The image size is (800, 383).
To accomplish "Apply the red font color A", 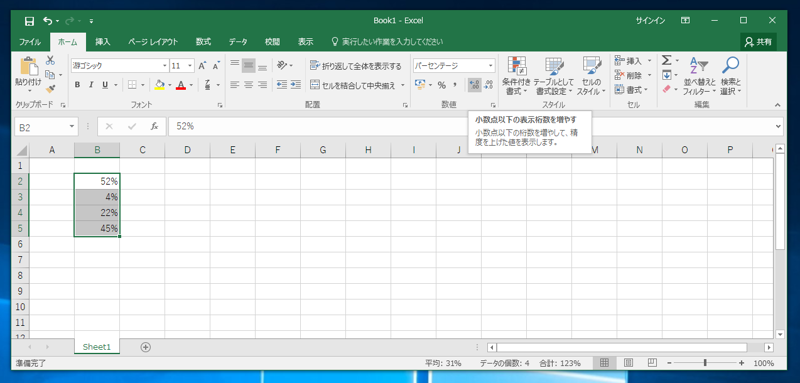I will pyautogui.click(x=181, y=85).
